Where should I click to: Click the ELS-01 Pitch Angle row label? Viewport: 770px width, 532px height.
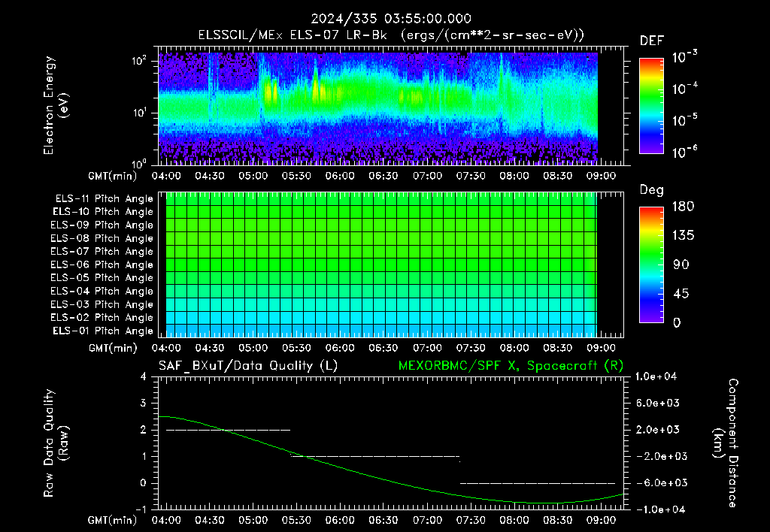coord(103,331)
